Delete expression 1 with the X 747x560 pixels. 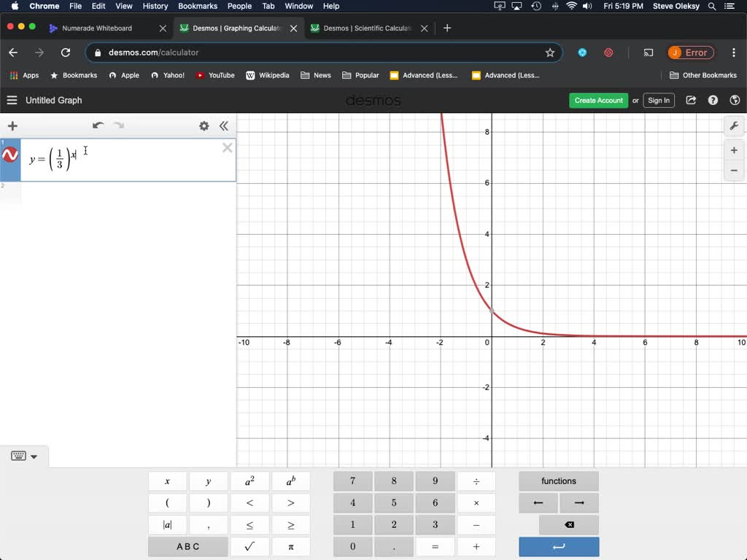coord(227,148)
